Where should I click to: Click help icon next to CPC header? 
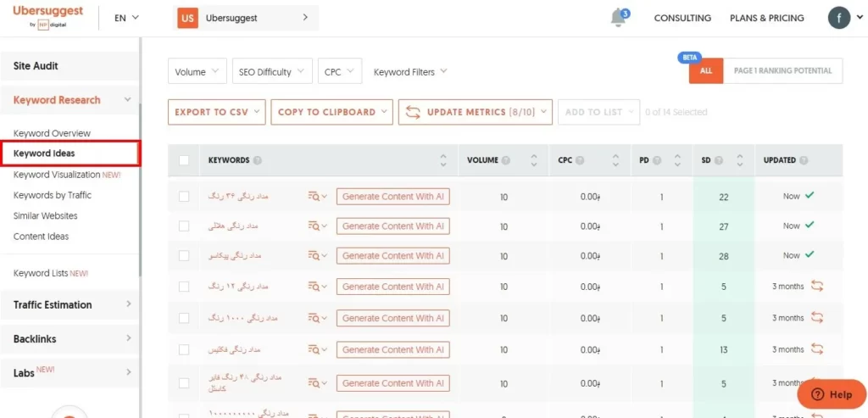pos(580,160)
